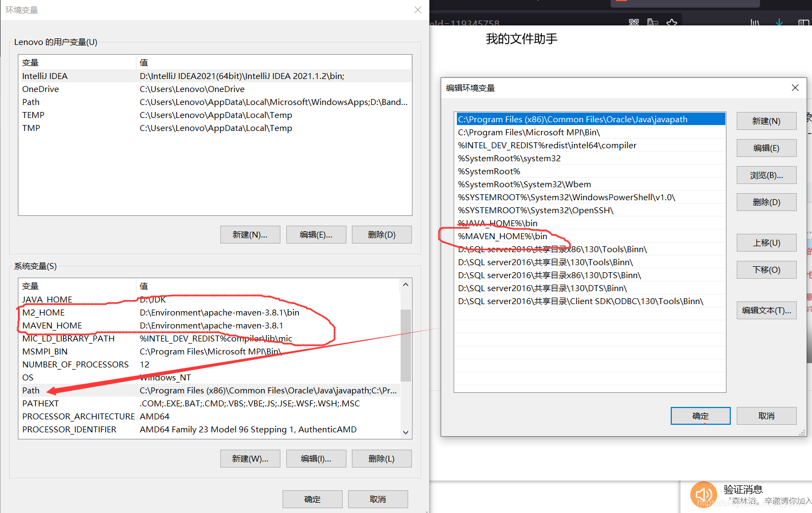Select the OS system variable row
The height and width of the screenshot is (513, 812).
pyautogui.click(x=209, y=377)
